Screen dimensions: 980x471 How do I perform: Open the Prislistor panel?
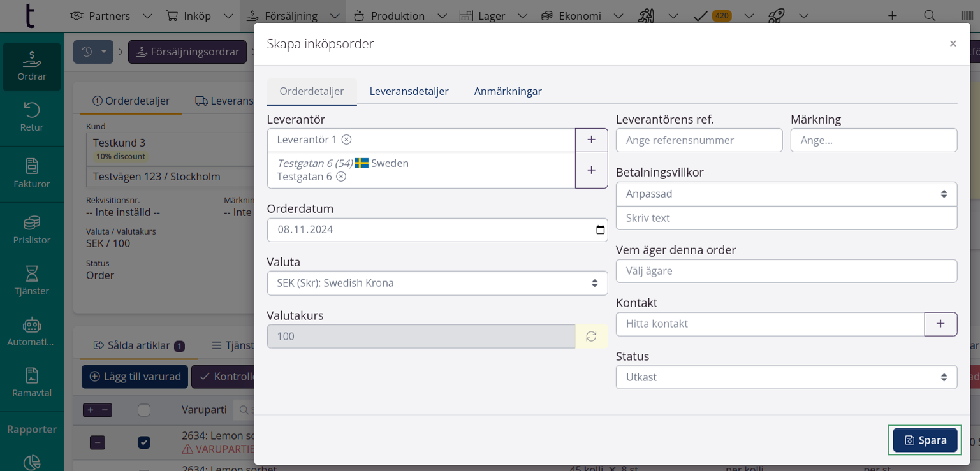point(31,229)
